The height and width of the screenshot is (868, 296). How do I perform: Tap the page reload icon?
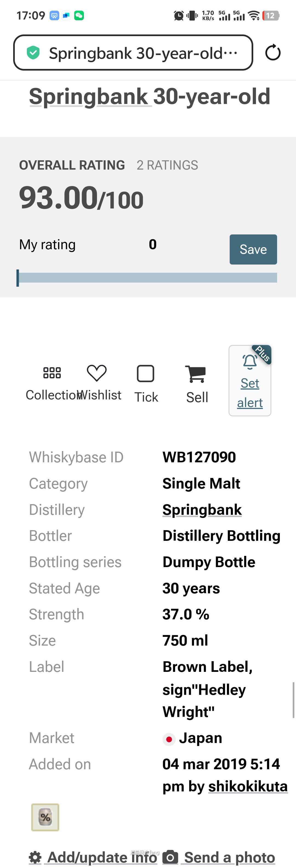click(273, 53)
